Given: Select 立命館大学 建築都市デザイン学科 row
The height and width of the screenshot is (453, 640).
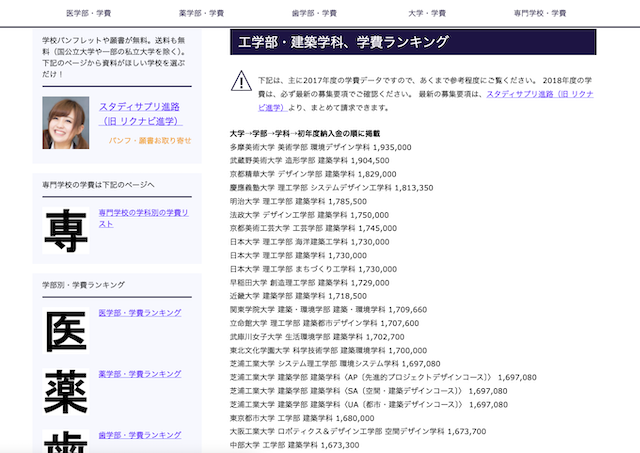Looking at the screenshot, I should coord(324,323).
